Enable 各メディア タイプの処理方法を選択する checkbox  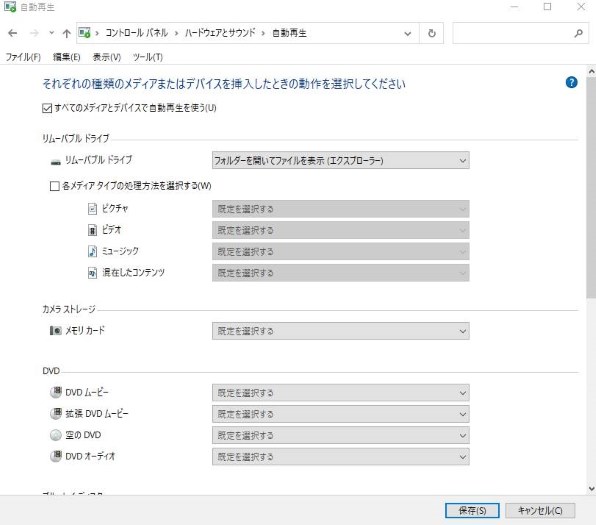55,186
